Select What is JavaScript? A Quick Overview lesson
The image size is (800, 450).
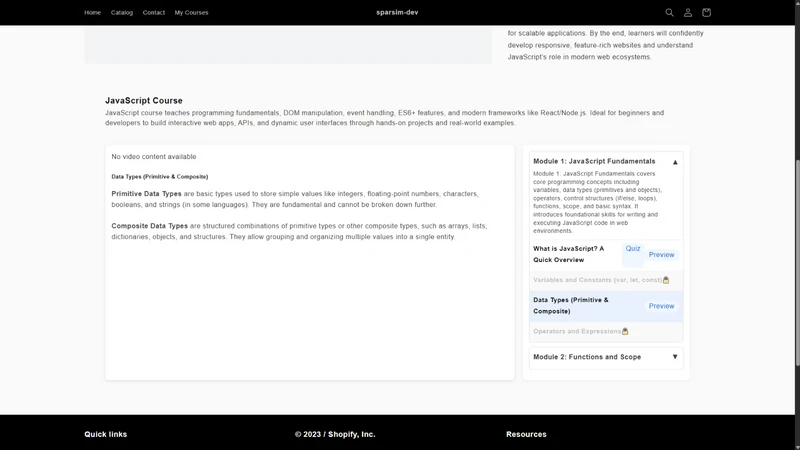point(568,254)
